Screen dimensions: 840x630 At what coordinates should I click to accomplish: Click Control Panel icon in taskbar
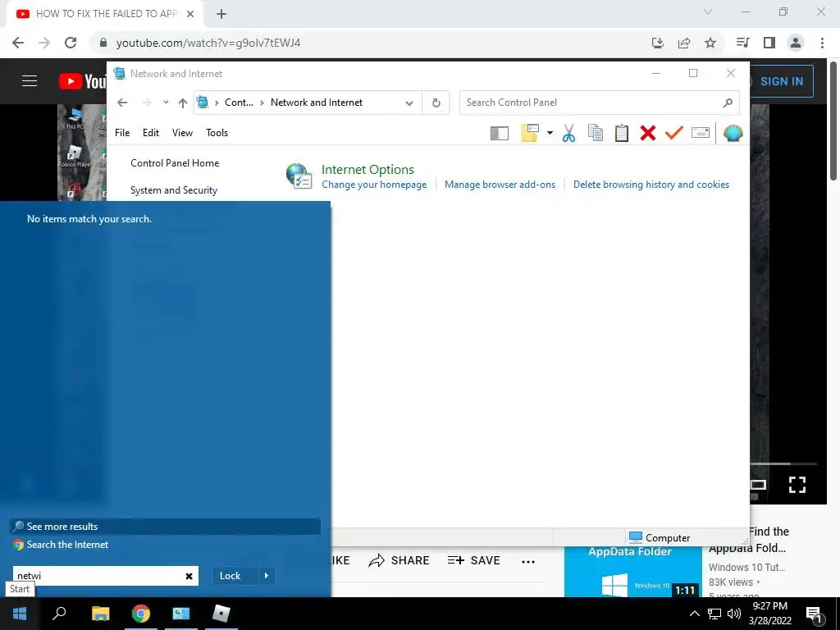pos(181,614)
